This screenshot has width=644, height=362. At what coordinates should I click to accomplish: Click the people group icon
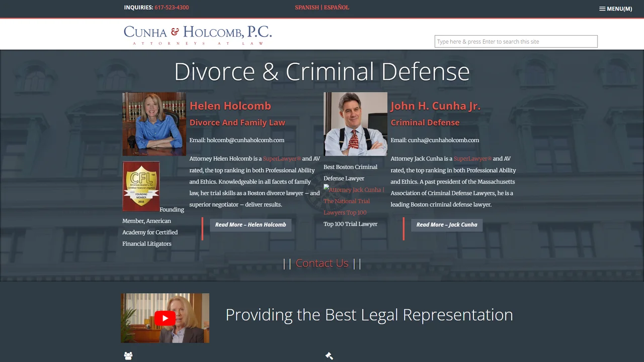(128, 356)
